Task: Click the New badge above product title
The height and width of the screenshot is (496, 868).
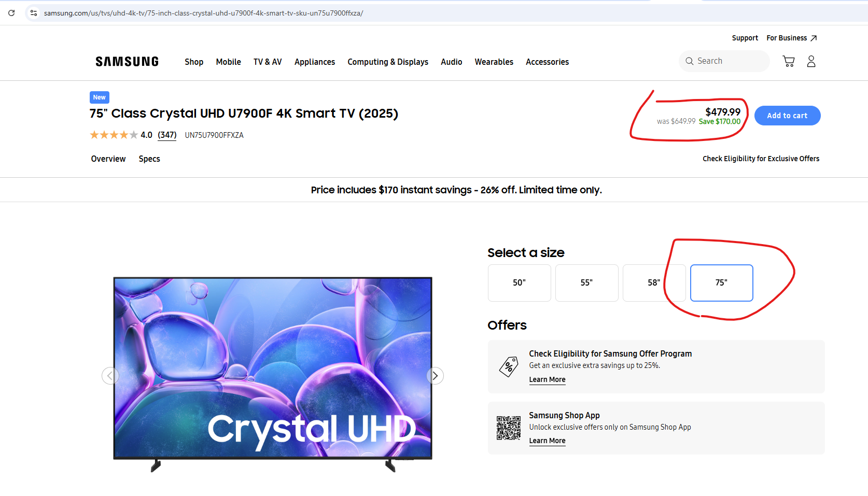Action: [100, 97]
